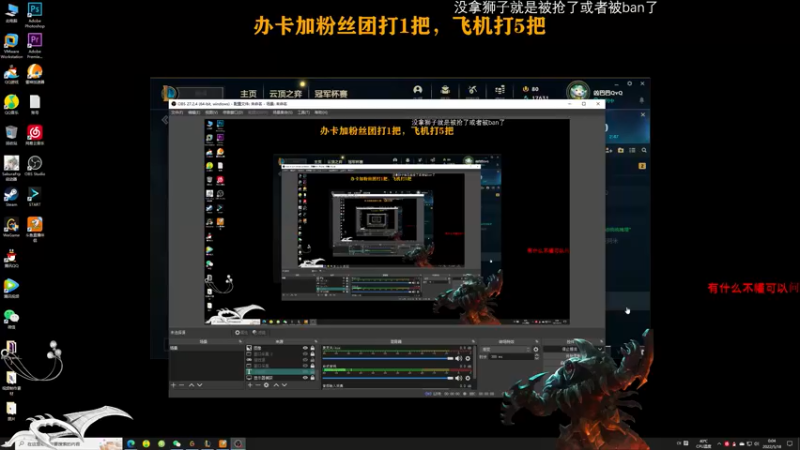The width and height of the screenshot is (800, 450).
Task: Select the red NetEase Cloud Music desktop icon
Action: click(35, 135)
